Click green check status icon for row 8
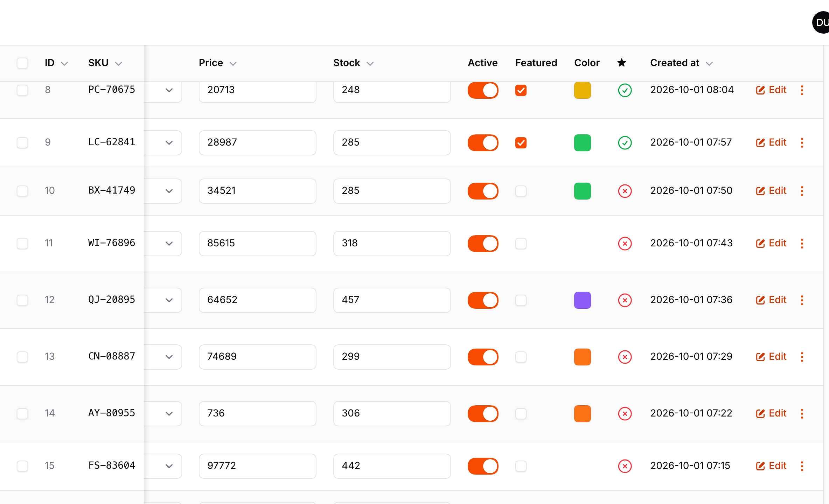The image size is (829, 504). pyautogui.click(x=625, y=90)
